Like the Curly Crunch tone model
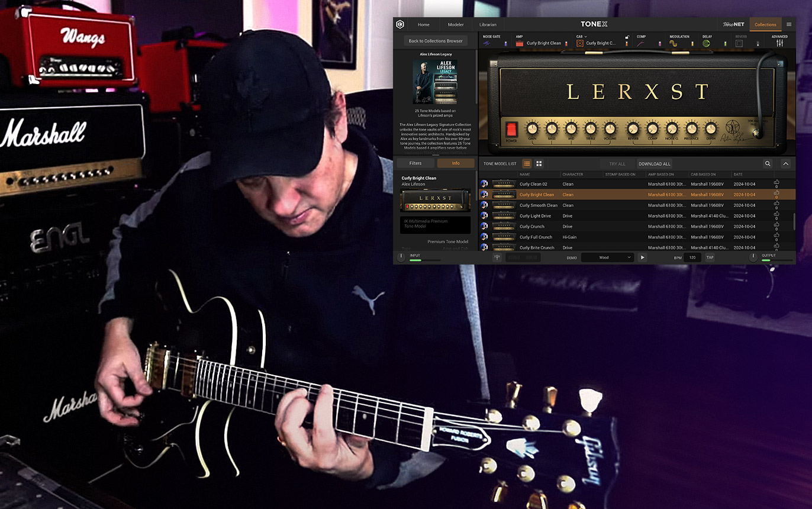Viewport: 812px width, 509px height. pos(776,226)
